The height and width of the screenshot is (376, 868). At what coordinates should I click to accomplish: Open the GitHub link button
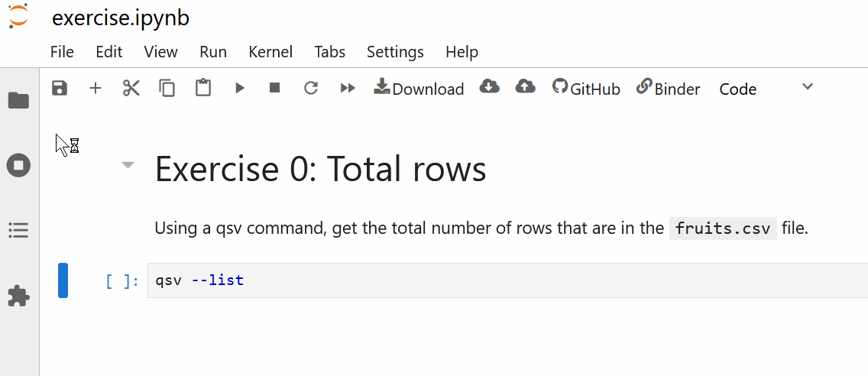586,89
